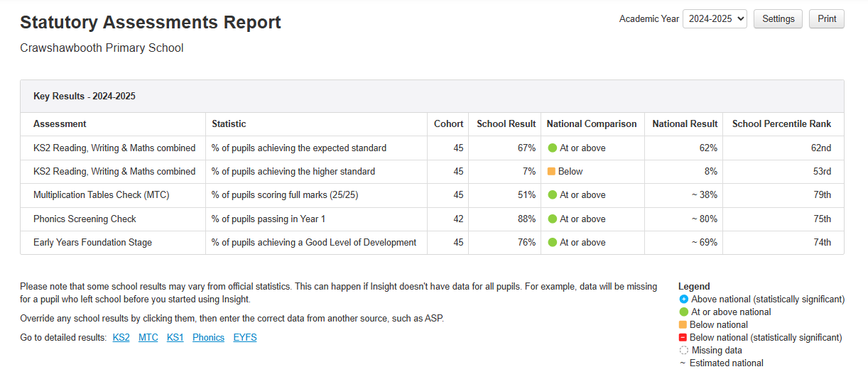Click orange Below national legend swatch

pos(683,325)
